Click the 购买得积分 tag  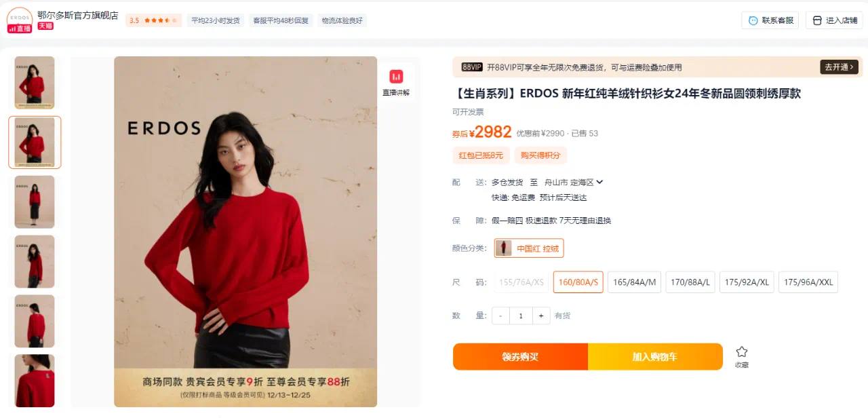540,155
